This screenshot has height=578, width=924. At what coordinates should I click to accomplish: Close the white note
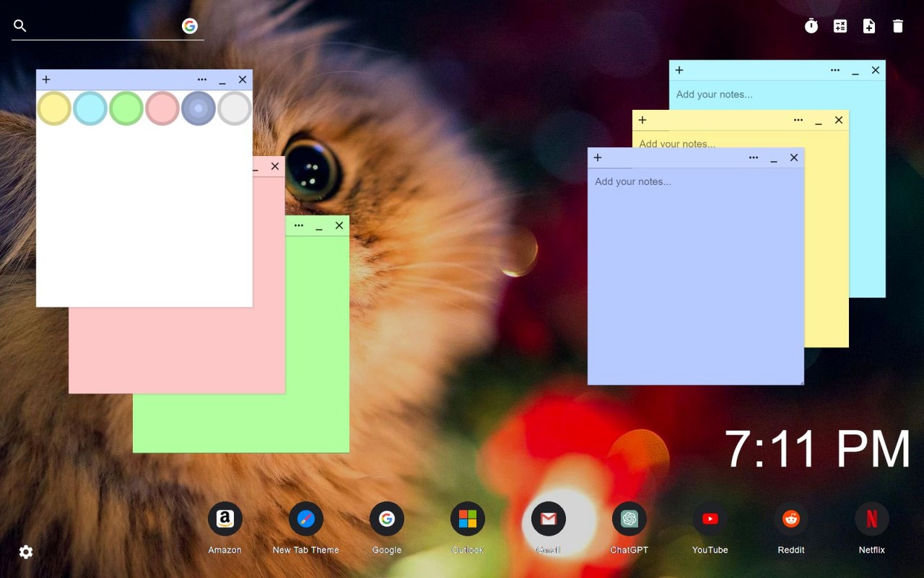coord(243,79)
